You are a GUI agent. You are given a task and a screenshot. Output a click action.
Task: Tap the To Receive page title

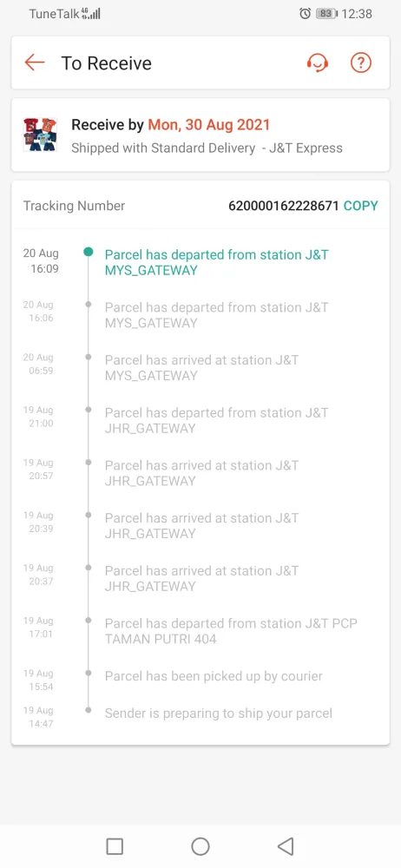tap(107, 63)
